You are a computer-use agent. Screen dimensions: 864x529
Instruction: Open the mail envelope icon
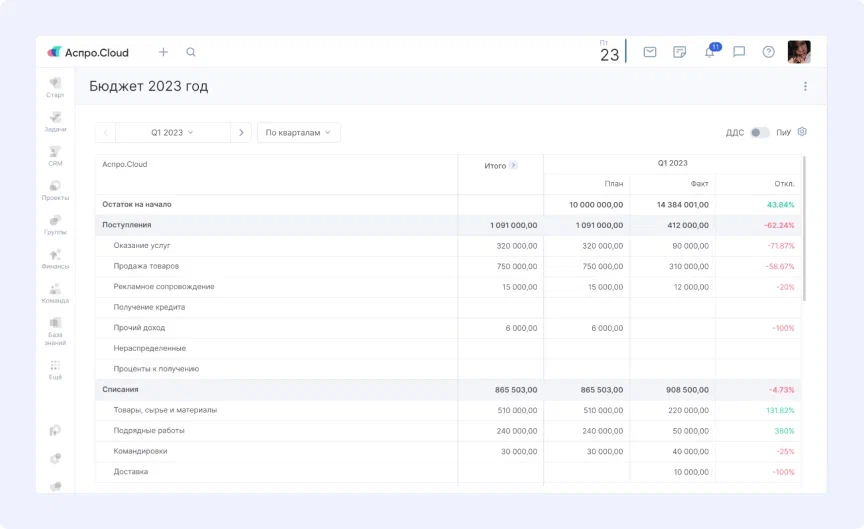tap(650, 52)
